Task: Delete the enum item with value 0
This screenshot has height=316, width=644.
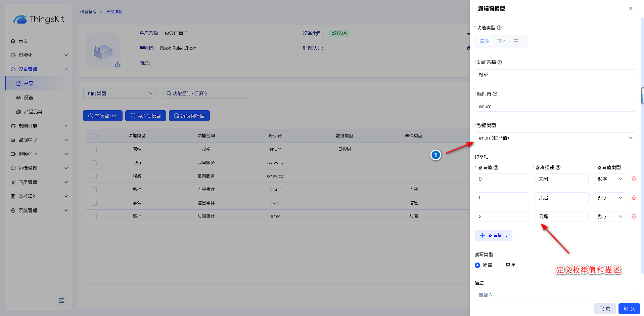Action: [x=634, y=179]
